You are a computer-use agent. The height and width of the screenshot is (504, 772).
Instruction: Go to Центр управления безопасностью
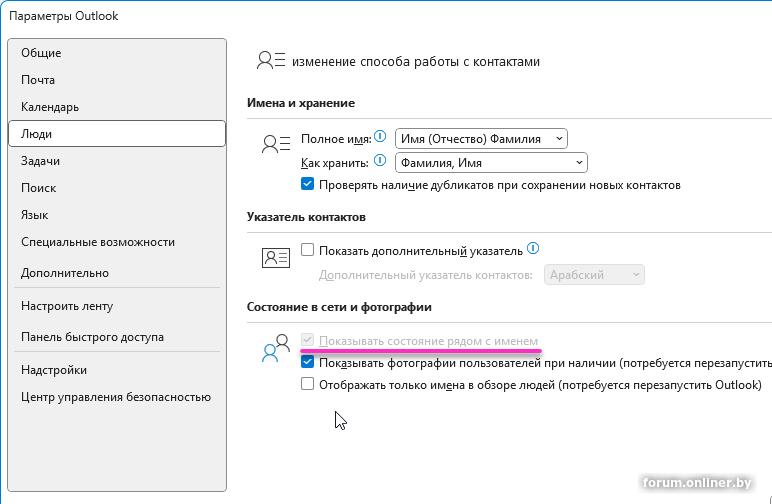pyautogui.click(x=116, y=397)
